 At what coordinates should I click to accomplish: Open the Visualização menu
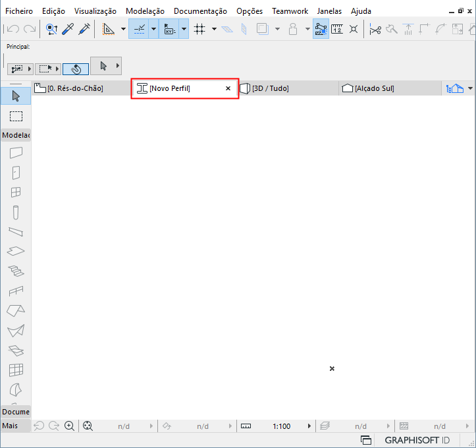coord(95,11)
